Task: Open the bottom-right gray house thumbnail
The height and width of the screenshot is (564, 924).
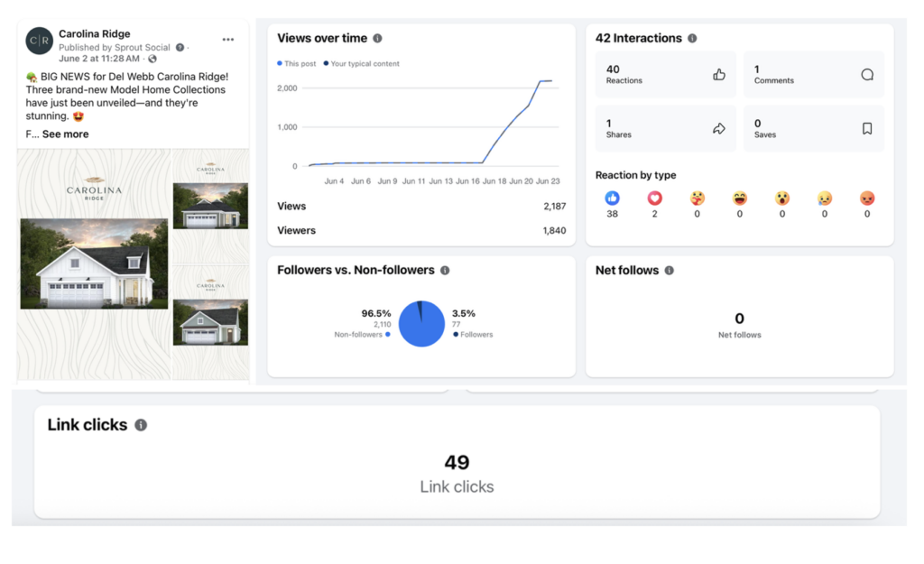Action: (x=210, y=322)
